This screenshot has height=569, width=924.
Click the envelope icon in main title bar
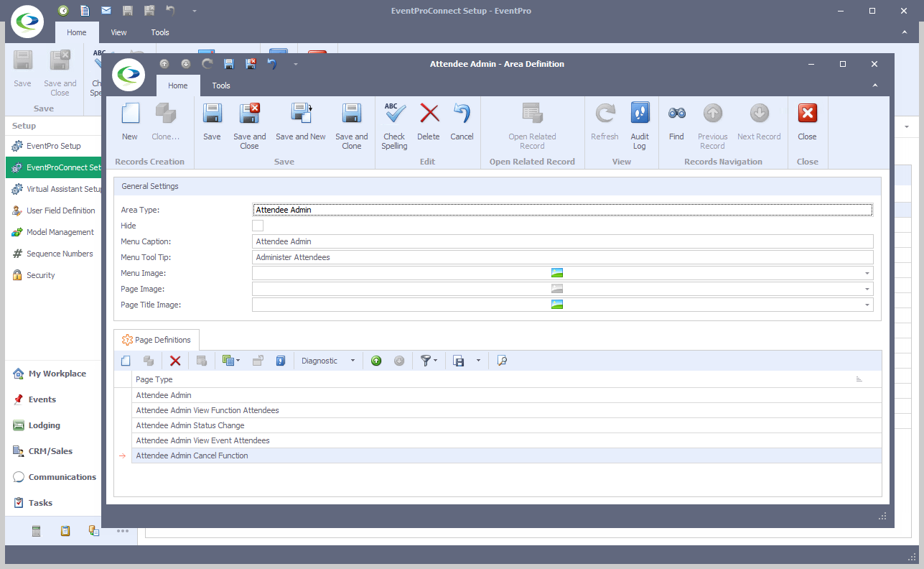point(106,11)
